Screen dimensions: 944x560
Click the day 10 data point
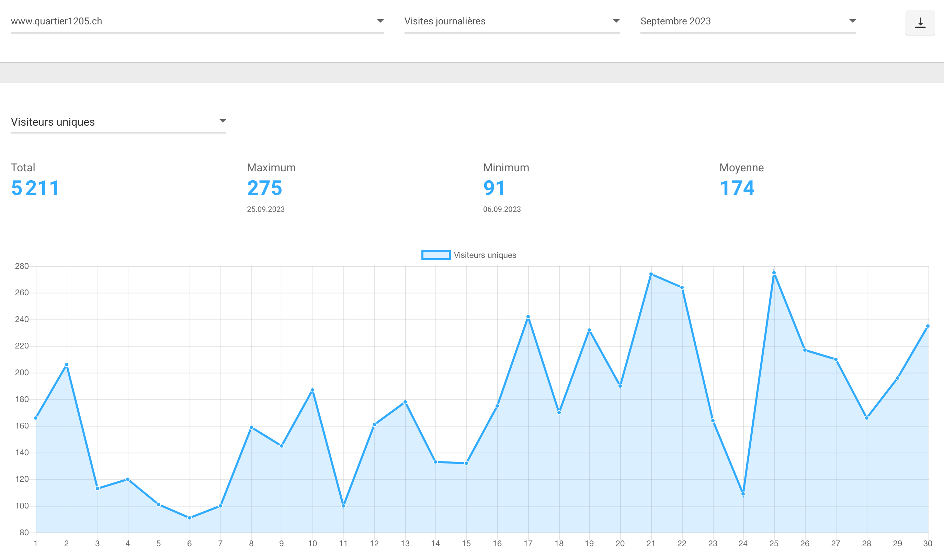pos(312,390)
